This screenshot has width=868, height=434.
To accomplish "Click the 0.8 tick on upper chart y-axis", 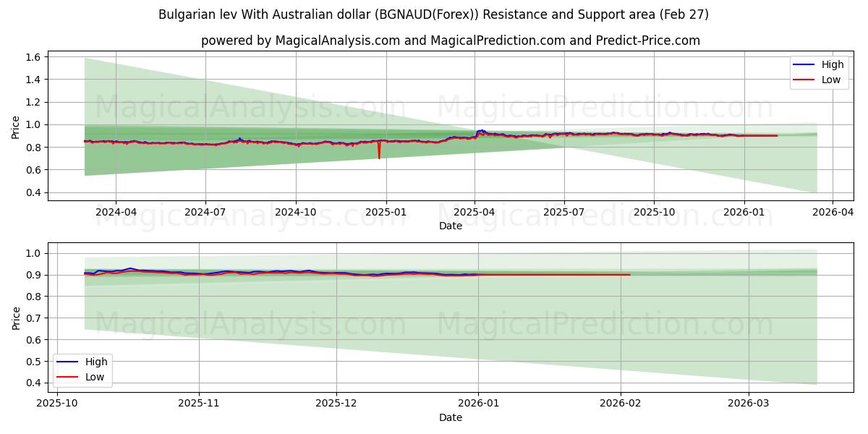I will [34, 148].
